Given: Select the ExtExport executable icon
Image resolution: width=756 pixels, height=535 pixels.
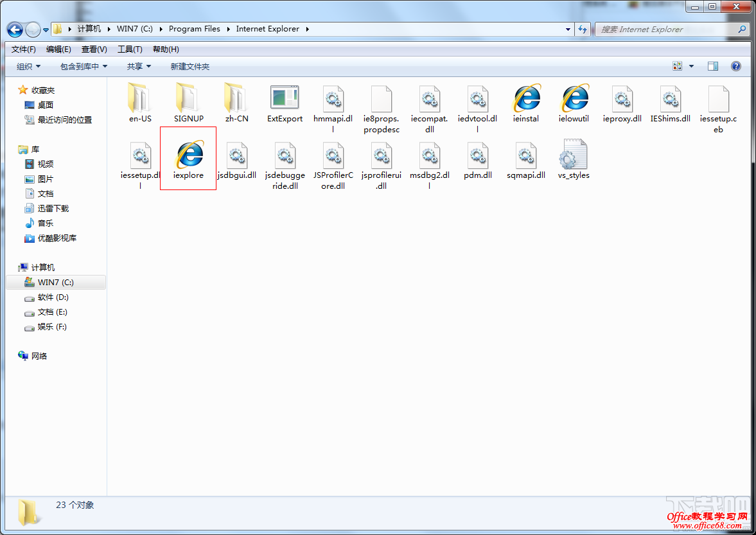Looking at the screenshot, I should pos(285,99).
